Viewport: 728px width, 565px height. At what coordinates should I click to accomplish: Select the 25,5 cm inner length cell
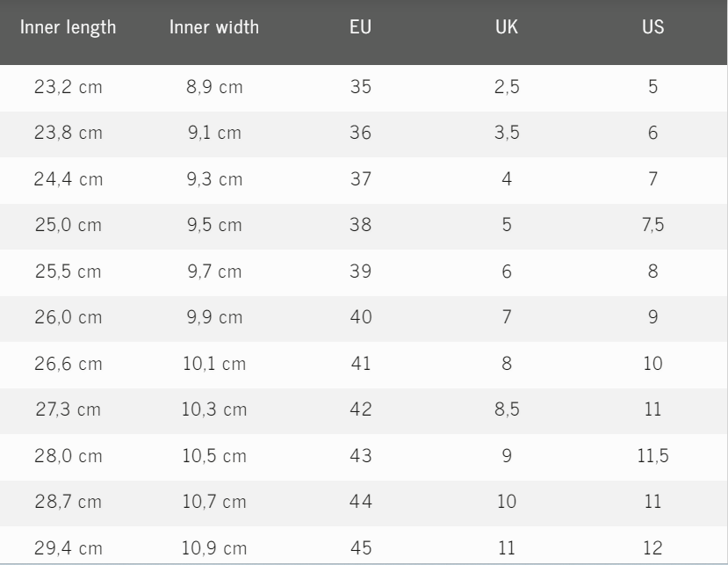(x=68, y=272)
